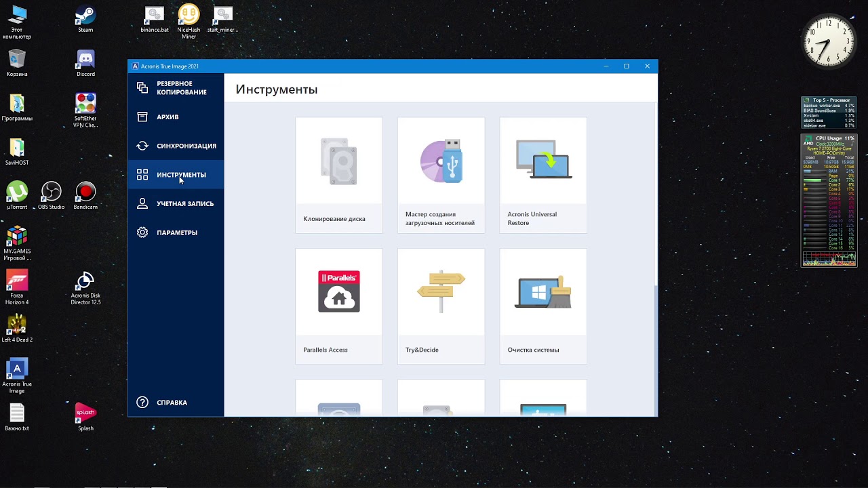Click the Top 5 Processor gadget
The height and width of the screenshot is (488, 868).
click(x=829, y=113)
